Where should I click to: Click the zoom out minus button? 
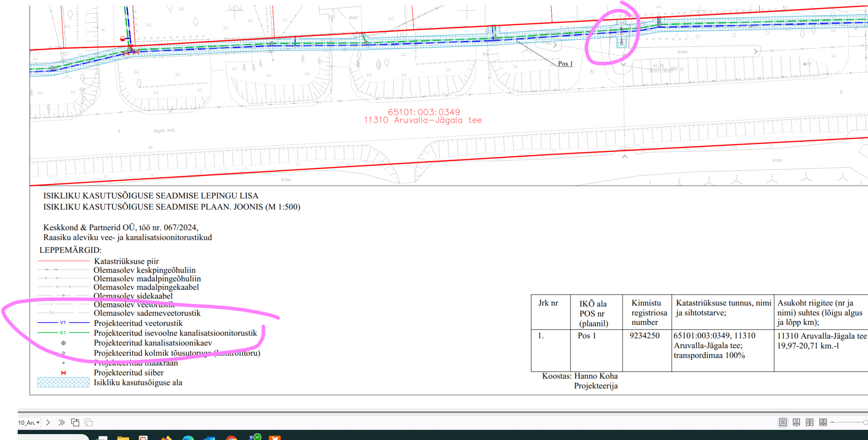click(x=833, y=422)
